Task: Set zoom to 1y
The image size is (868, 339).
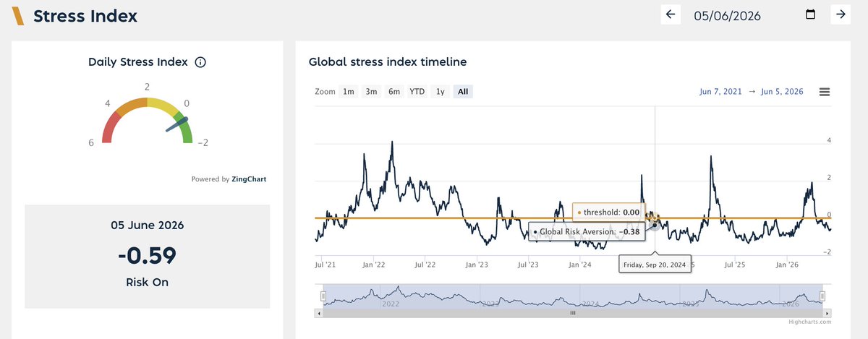Action: pyautogui.click(x=440, y=92)
